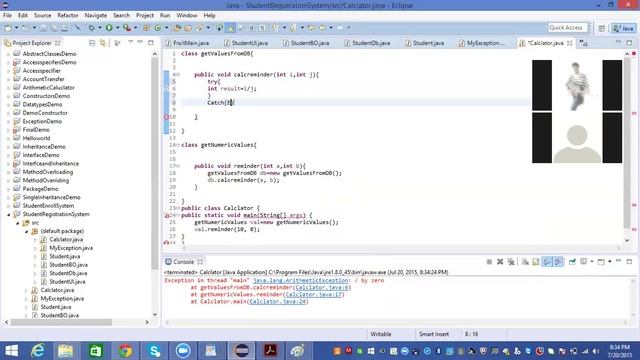This screenshot has width=640, height=360.
Task: Click the Save All toolbar icon
Action: coord(54,28)
